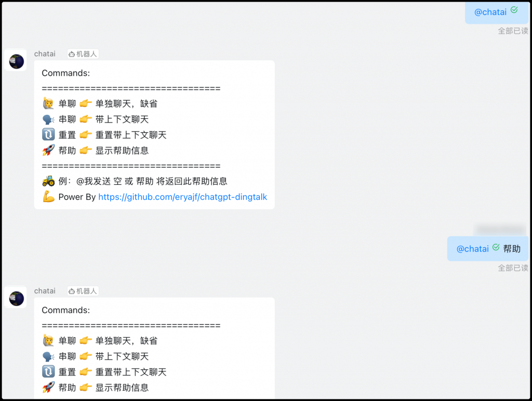532x401 pixels.
Task: Click the flexed bicep emoji before Power By
Action: (x=48, y=197)
